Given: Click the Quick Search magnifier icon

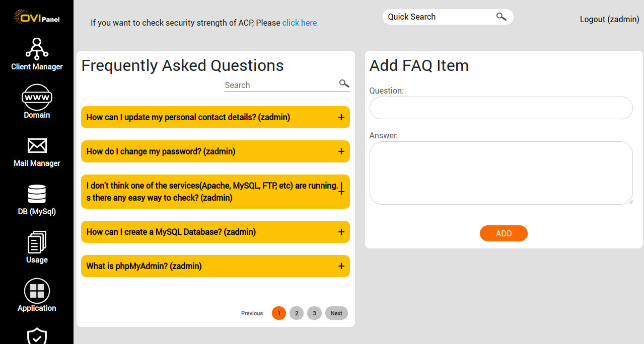Looking at the screenshot, I should (x=501, y=17).
